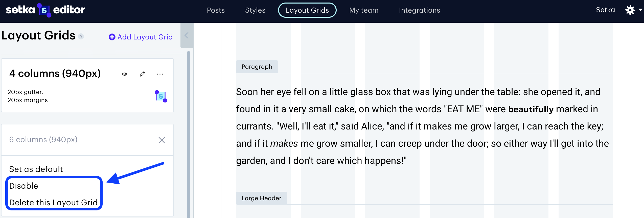Open the settings gear icon
Image resolution: width=644 pixels, height=218 pixels.
tap(630, 10)
